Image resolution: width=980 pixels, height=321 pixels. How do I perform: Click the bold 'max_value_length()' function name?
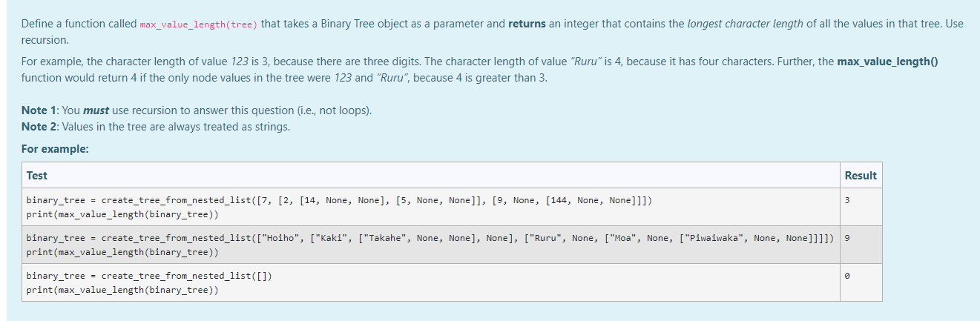coord(887,62)
